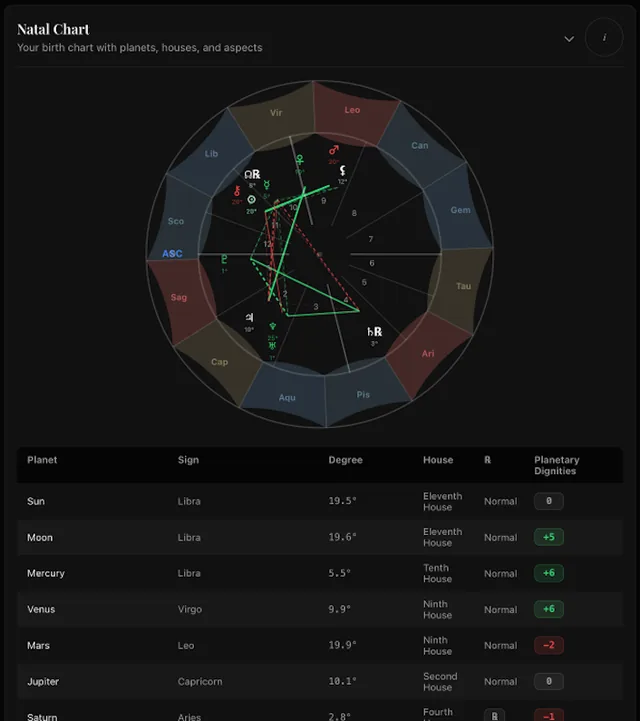Select the Gem zodiac segment
Screen dimensions: 640x721
[460, 210]
